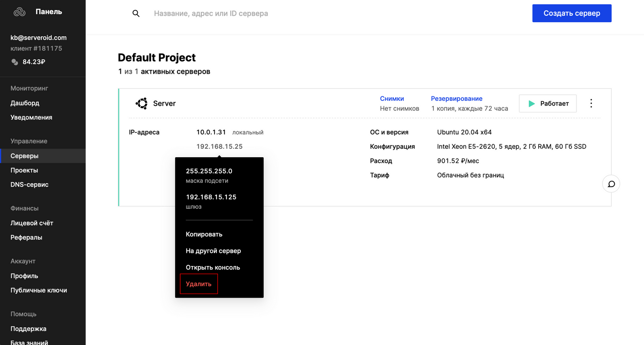Viewport: 644px width, 345px height.
Task: Click the 901.52 ₽/мес cost value
Action: click(x=458, y=161)
